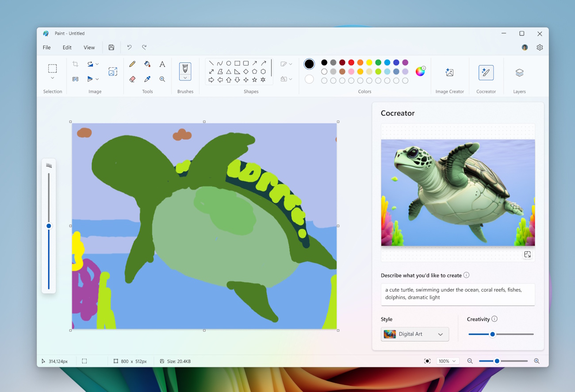The width and height of the screenshot is (575, 392).
Task: Select the Magnifier tool
Action: (162, 79)
